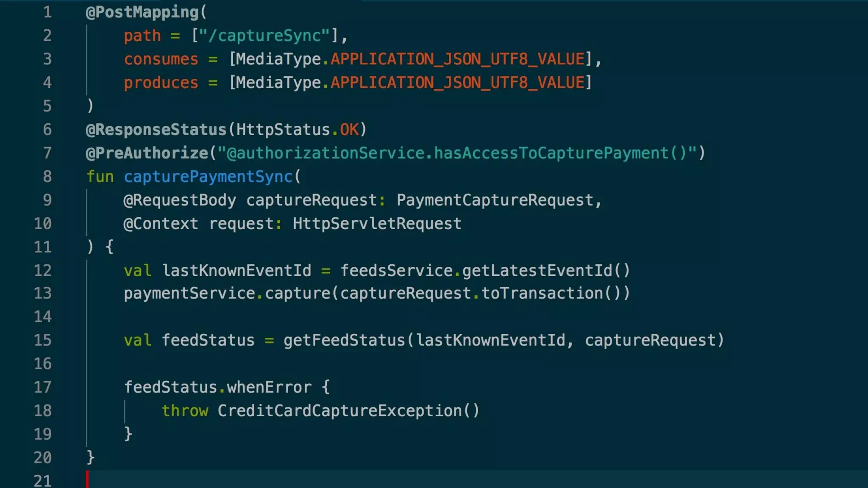The height and width of the screenshot is (488, 868).
Task: Click the produces parameter name
Action: pos(161,83)
